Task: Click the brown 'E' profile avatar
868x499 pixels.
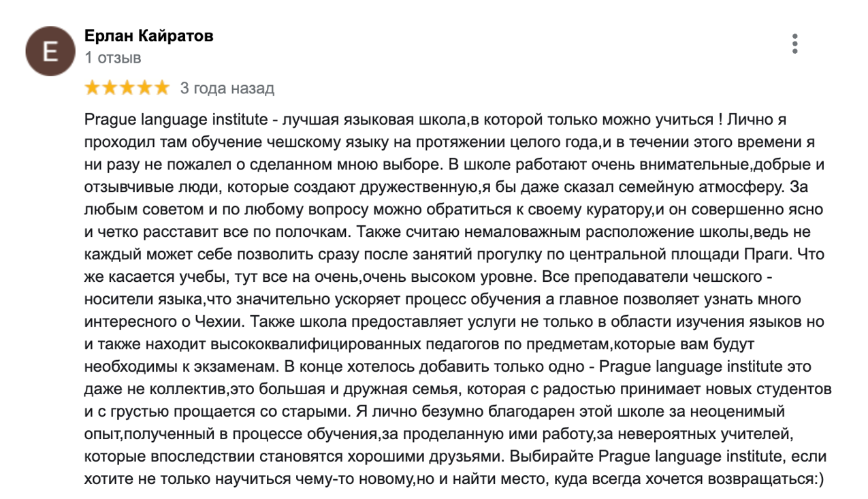Action: [50, 52]
